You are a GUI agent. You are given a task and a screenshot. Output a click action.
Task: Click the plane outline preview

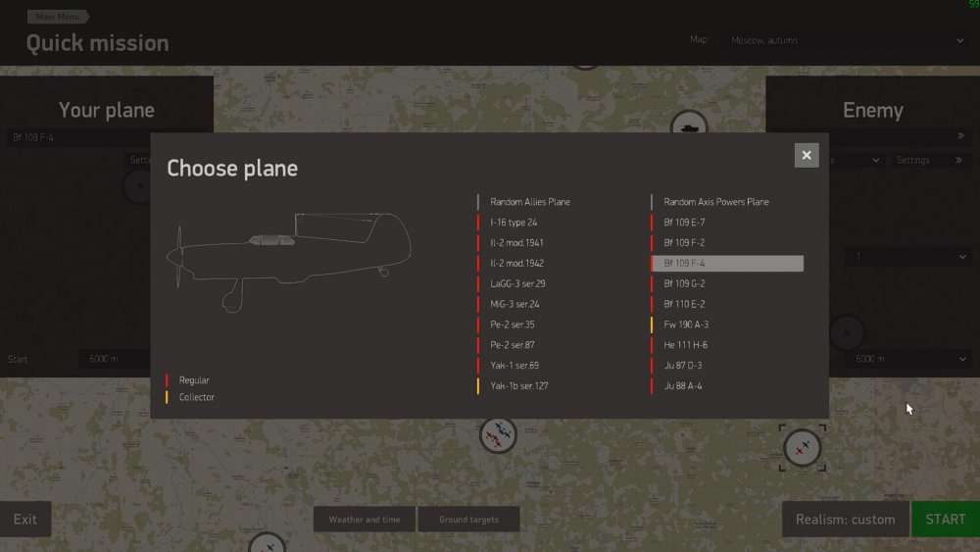289,262
